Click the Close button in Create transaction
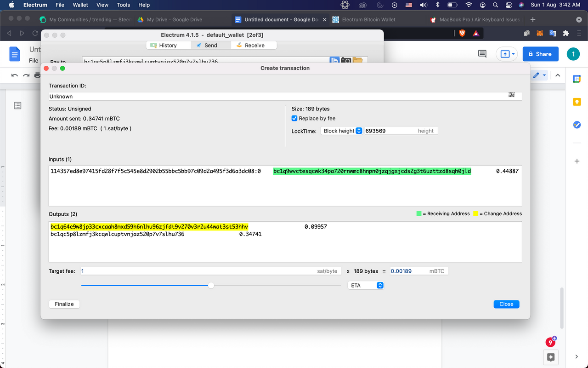 click(x=506, y=304)
